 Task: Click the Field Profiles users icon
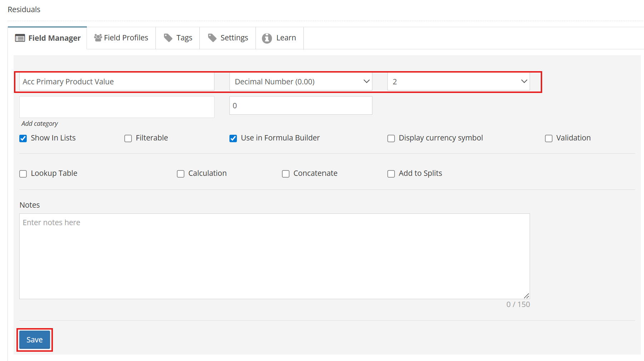(x=98, y=38)
